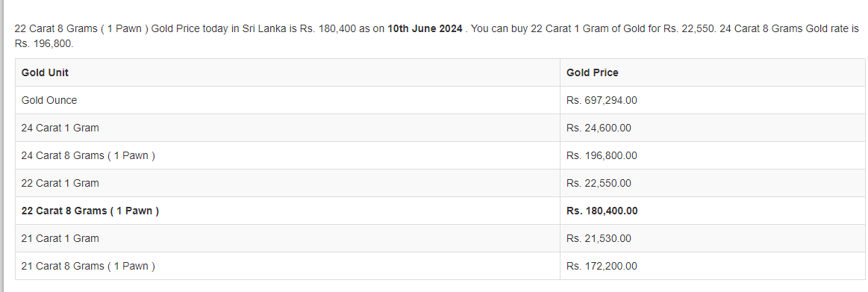Click the bold 10th June 2024 date
The image size is (868, 292).
pyautogui.click(x=425, y=29)
